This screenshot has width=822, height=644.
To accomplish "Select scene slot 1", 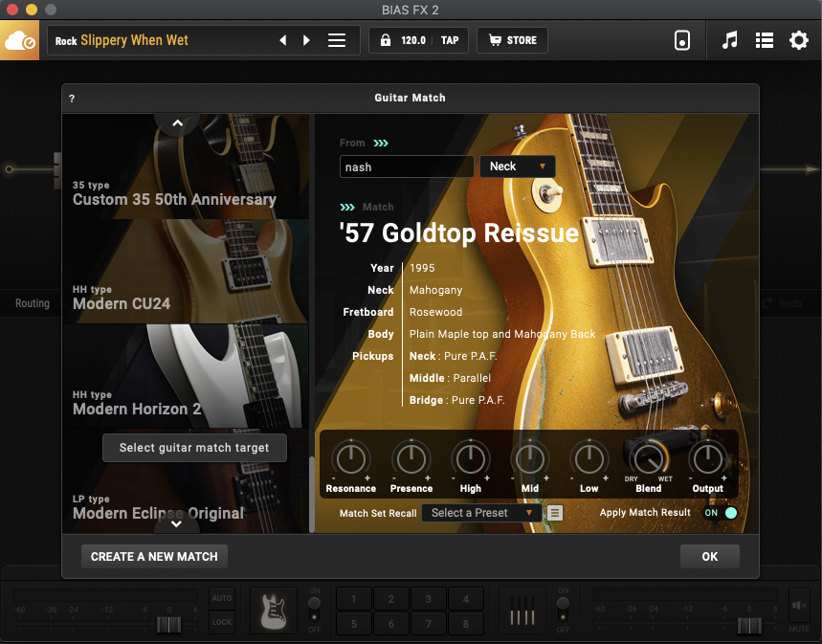I will click(354, 599).
